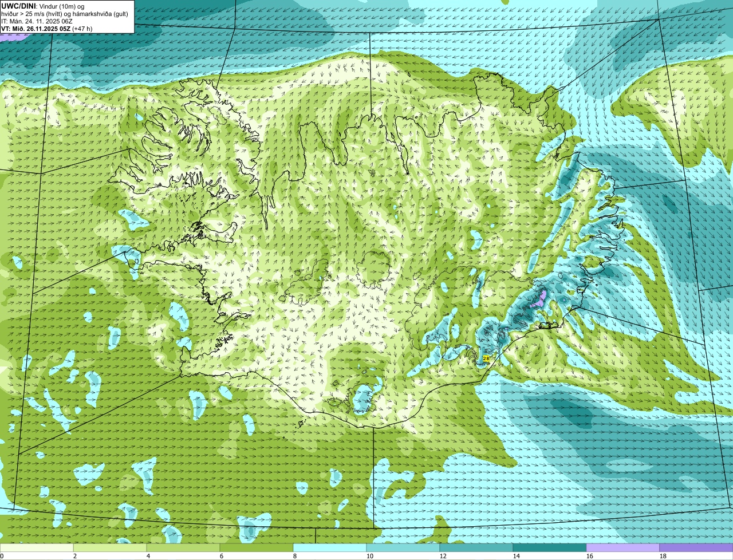This screenshot has width=733, height=560.
Task: Select the purple legend swatch above 18 m/s
Action: (x=696, y=548)
